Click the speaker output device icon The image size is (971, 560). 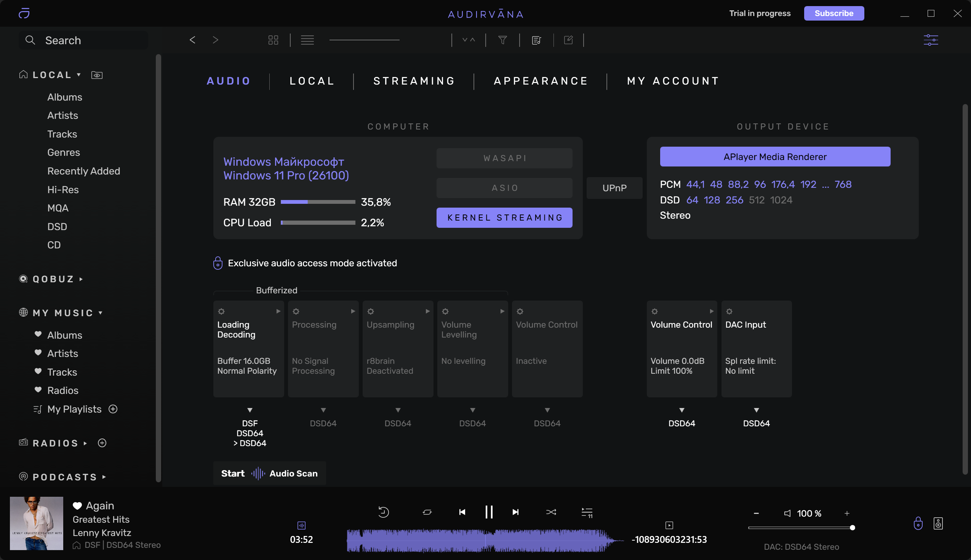938,523
